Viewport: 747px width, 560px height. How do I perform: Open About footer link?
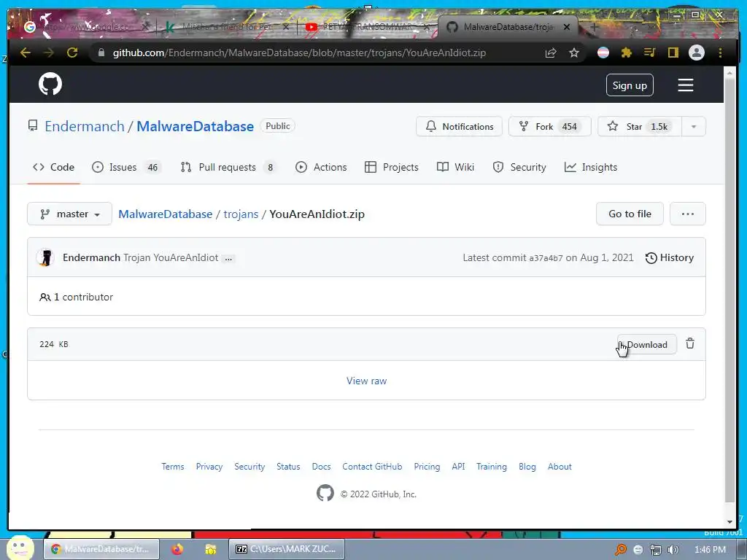coord(560,467)
